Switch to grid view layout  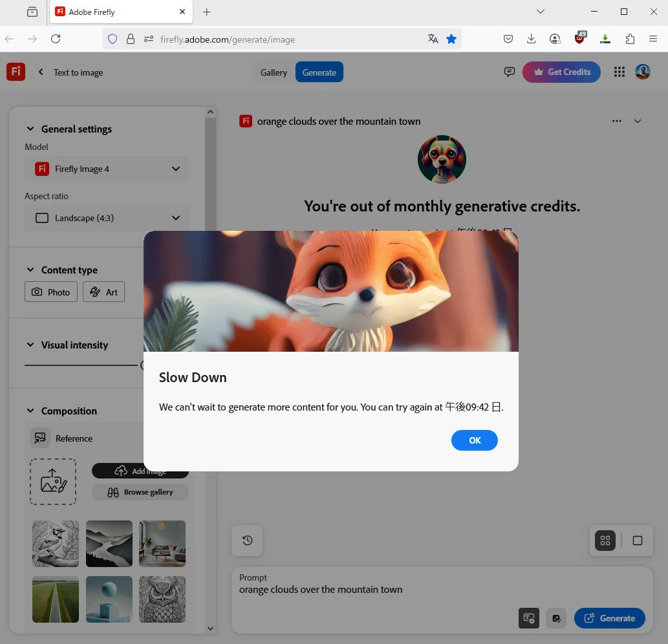click(x=605, y=541)
